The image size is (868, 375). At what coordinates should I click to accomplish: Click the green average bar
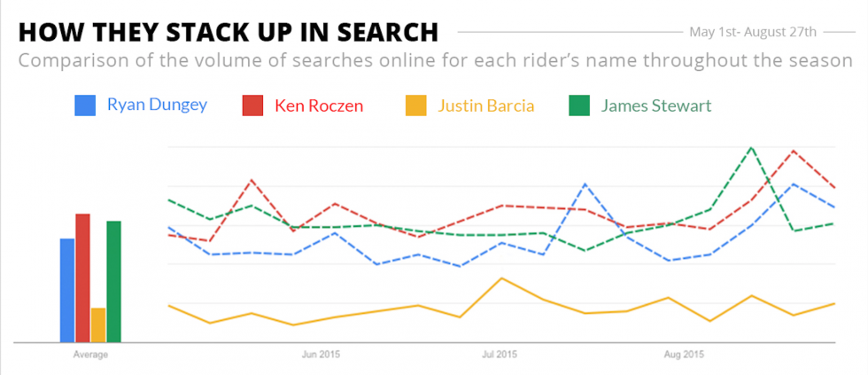tap(113, 281)
